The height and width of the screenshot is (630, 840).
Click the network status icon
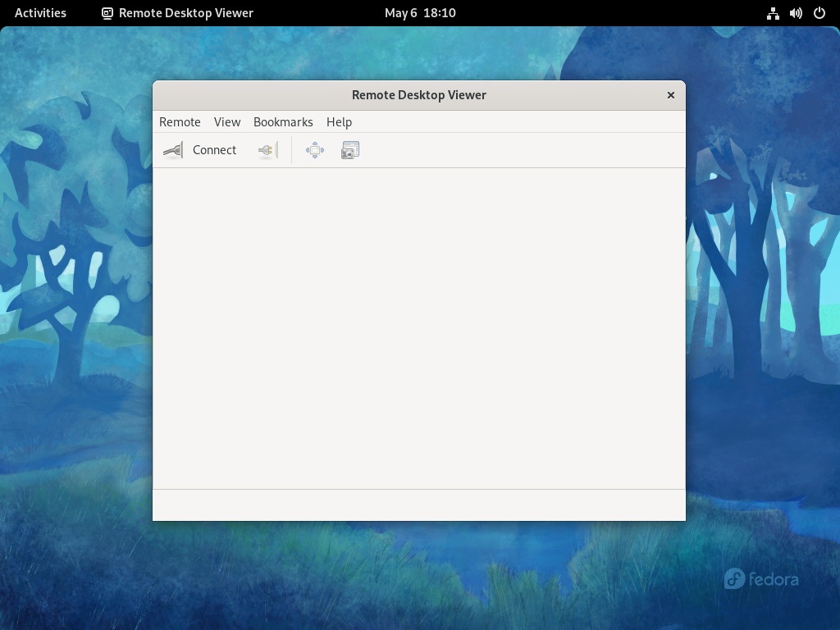coord(773,13)
